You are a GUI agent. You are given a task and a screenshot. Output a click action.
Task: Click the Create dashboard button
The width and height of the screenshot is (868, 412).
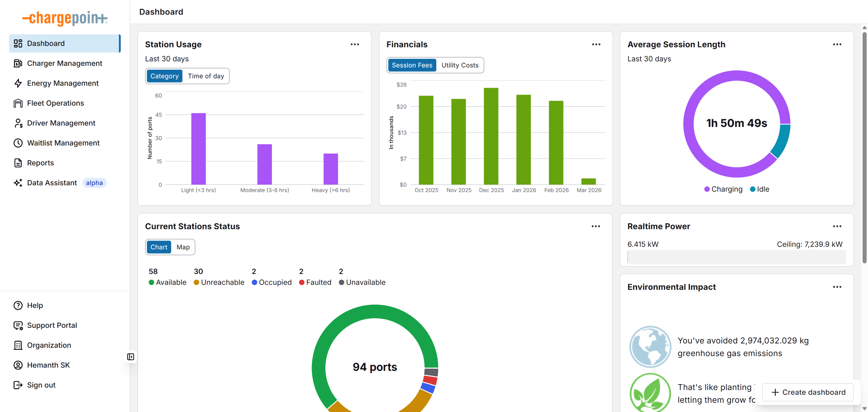(808, 392)
